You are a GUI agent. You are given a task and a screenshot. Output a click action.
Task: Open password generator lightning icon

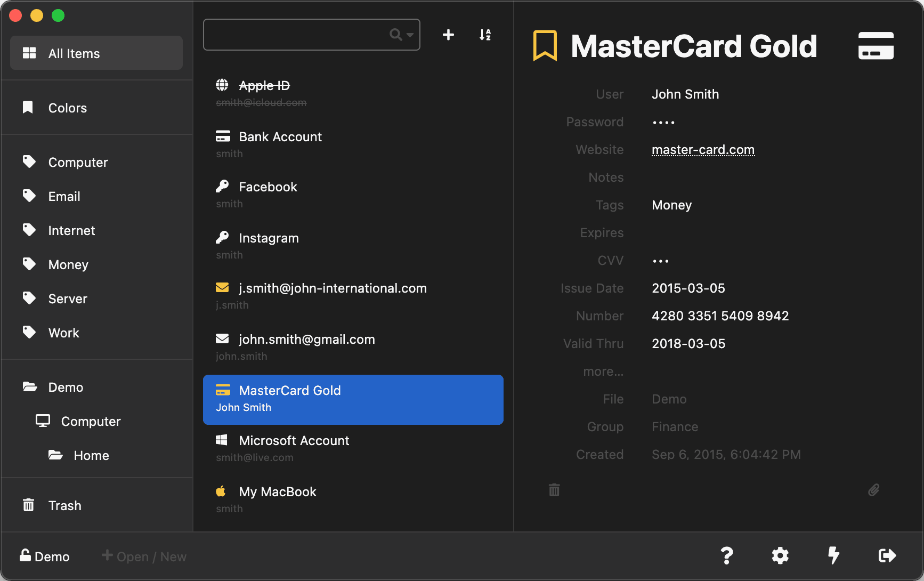click(833, 556)
